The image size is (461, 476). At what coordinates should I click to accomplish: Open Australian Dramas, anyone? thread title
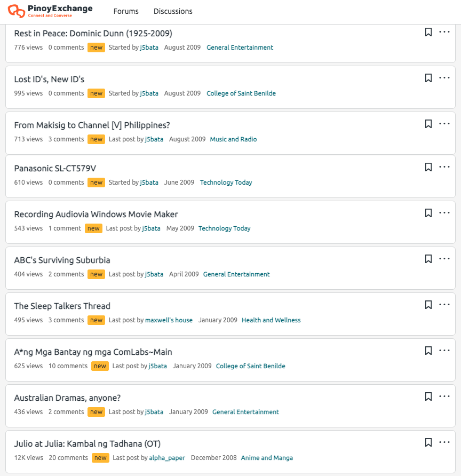point(67,398)
